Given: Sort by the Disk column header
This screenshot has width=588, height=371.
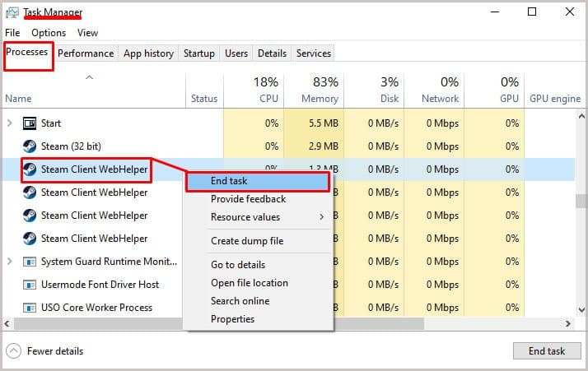Looking at the screenshot, I should 374,91.
